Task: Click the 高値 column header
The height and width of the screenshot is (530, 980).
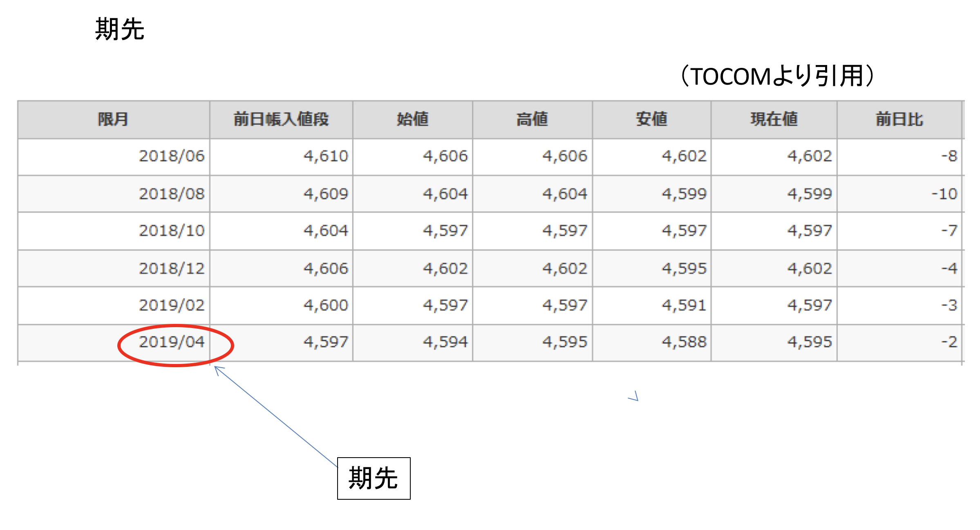Action: click(x=532, y=119)
